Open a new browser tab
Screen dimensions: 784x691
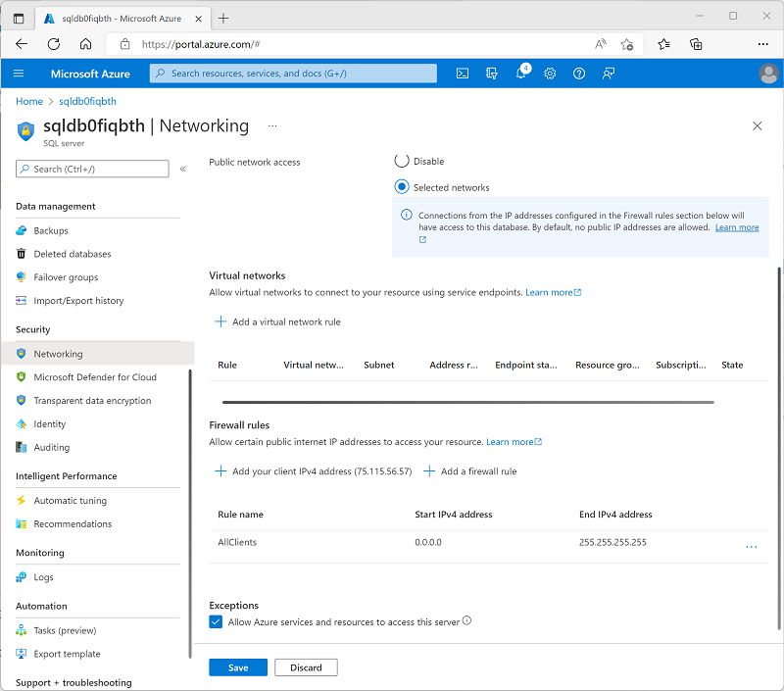(223, 19)
